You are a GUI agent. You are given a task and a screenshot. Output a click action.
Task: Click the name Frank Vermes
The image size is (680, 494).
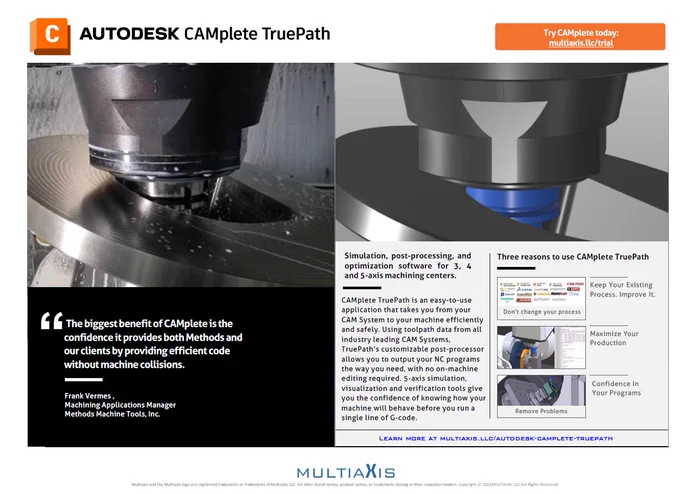(x=88, y=396)
